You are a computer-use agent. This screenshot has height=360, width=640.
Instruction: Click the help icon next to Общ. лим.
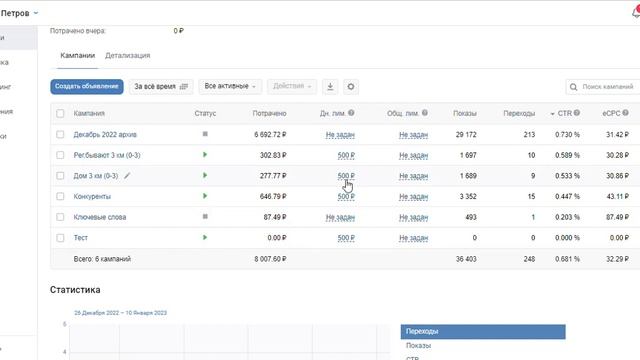click(x=424, y=113)
